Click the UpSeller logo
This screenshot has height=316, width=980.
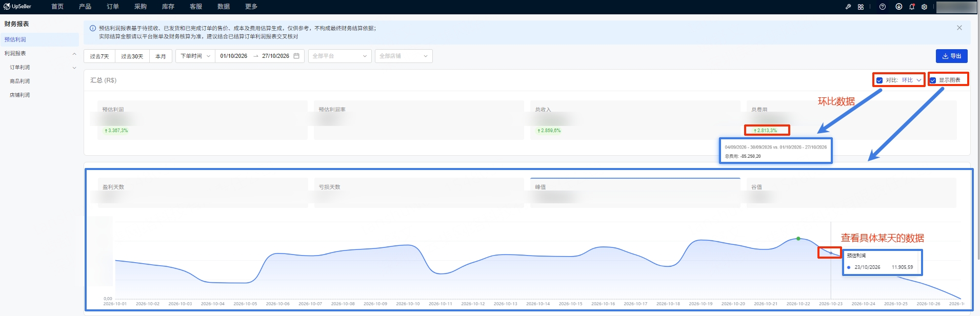17,7
